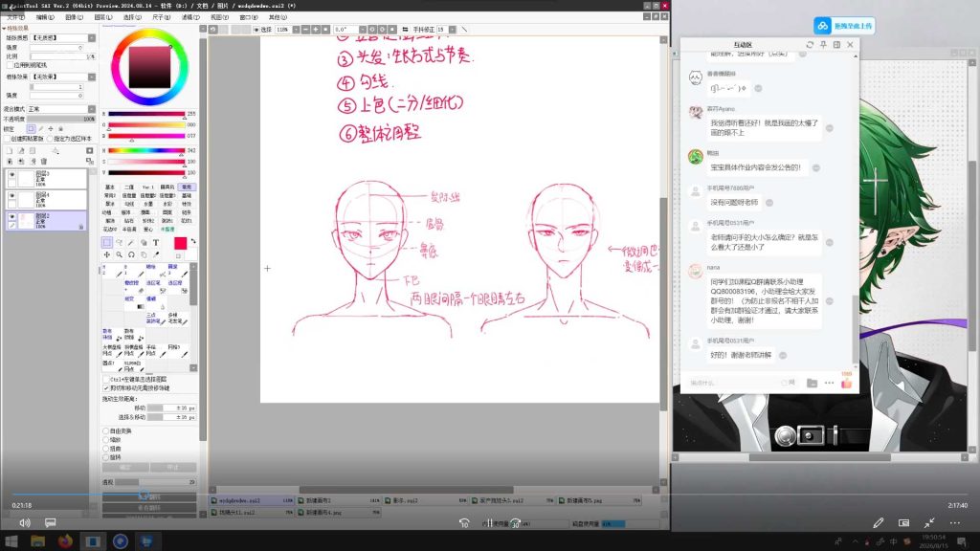Select the rectangular selection tool
980x551 pixels.
107,242
